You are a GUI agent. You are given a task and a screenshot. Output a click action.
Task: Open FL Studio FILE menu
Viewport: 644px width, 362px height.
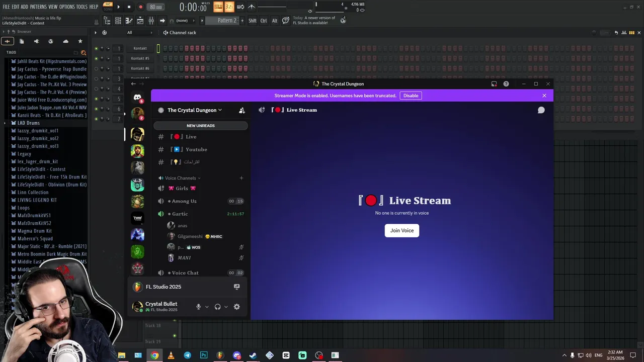(6, 7)
